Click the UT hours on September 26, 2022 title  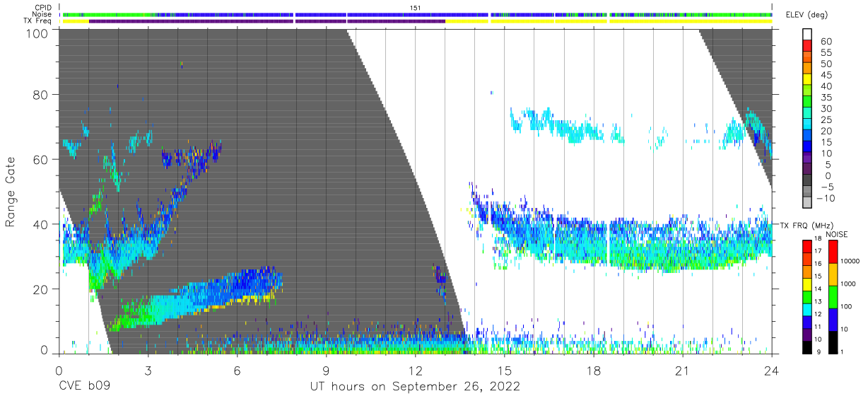pyautogui.click(x=415, y=386)
